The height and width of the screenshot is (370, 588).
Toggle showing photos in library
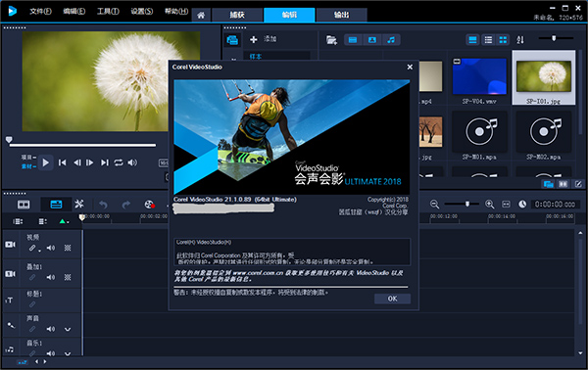click(x=372, y=40)
